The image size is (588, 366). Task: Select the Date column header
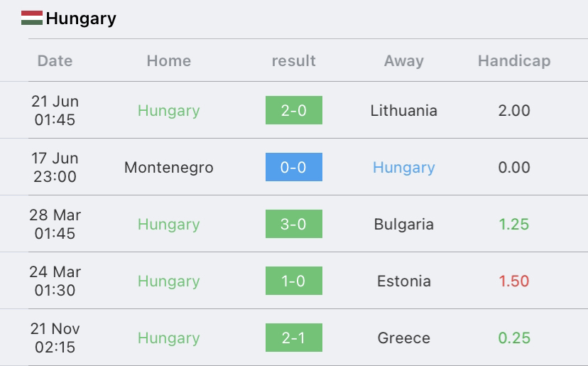coord(55,61)
